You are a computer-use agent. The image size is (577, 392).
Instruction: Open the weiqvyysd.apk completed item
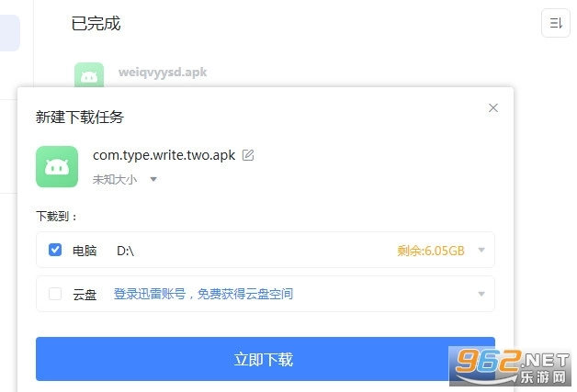tap(163, 73)
